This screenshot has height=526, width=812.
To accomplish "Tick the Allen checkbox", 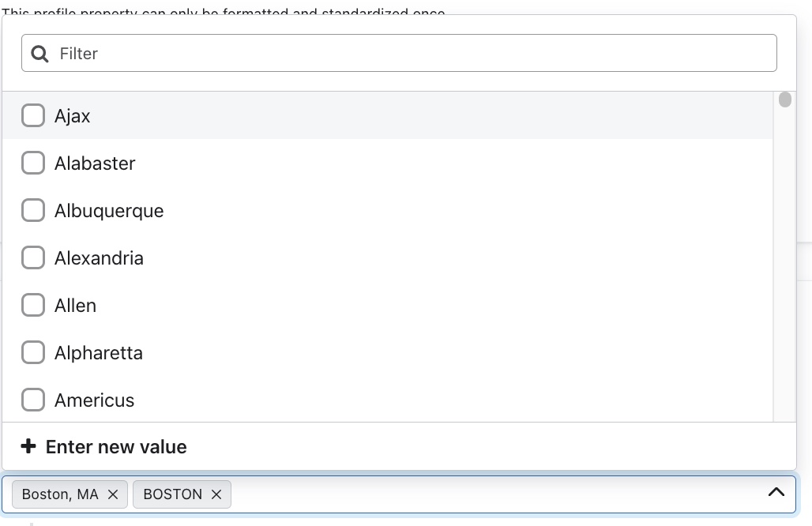I will pyautogui.click(x=33, y=305).
